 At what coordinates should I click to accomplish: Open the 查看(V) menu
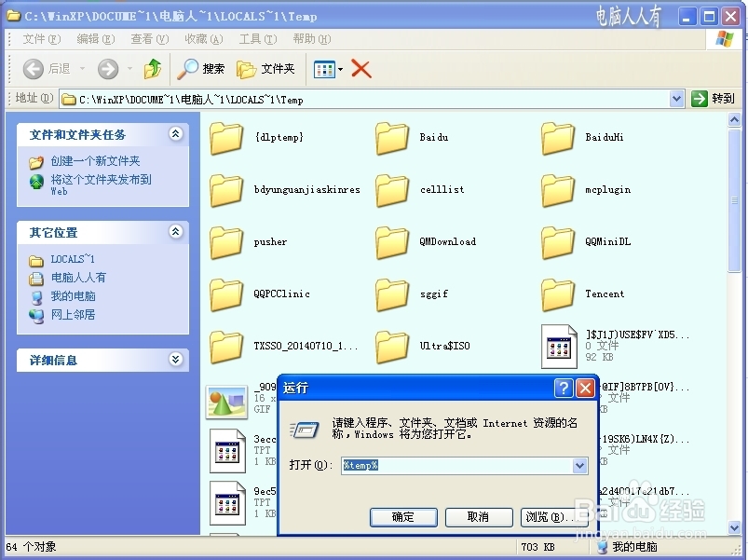tap(149, 39)
